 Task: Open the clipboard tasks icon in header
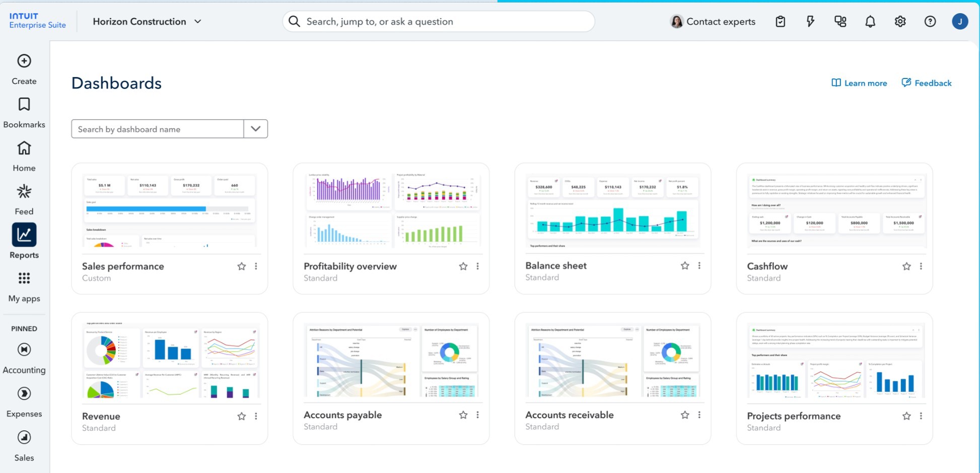pos(780,22)
